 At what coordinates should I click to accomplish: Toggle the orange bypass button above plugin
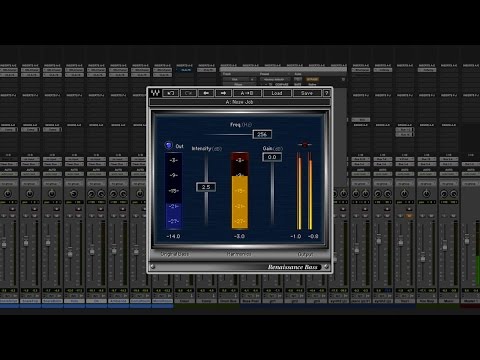(312, 79)
